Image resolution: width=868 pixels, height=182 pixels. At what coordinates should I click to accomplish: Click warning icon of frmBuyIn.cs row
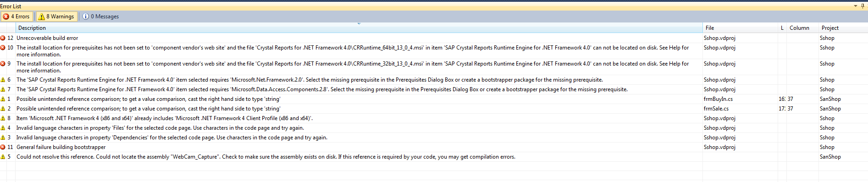[3, 99]
